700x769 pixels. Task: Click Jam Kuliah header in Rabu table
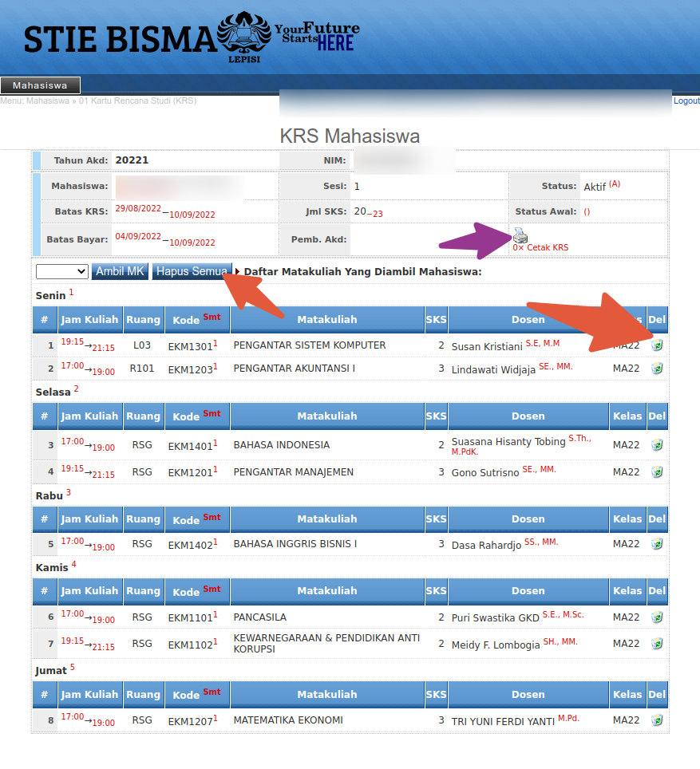(x=90, y=519)
